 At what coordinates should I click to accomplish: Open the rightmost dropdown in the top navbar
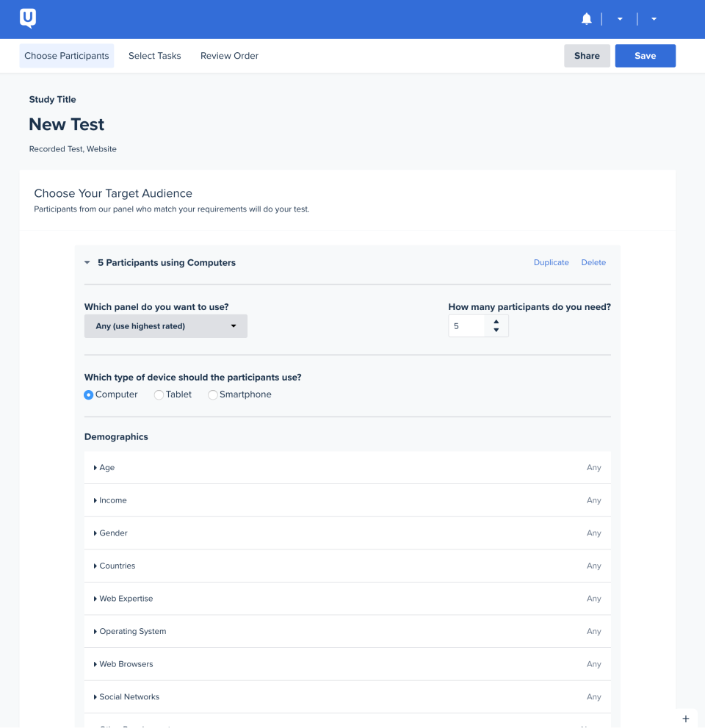(x=654, y=18)
